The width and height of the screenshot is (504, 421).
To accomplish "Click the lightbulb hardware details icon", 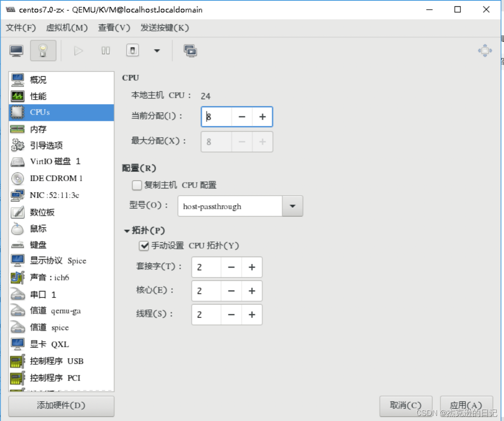I will [43, 50].
